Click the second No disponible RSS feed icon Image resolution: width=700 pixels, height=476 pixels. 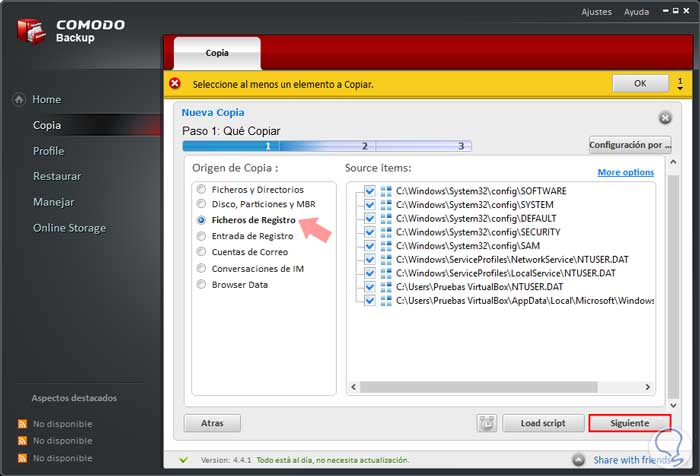click(x=22, y=441)
